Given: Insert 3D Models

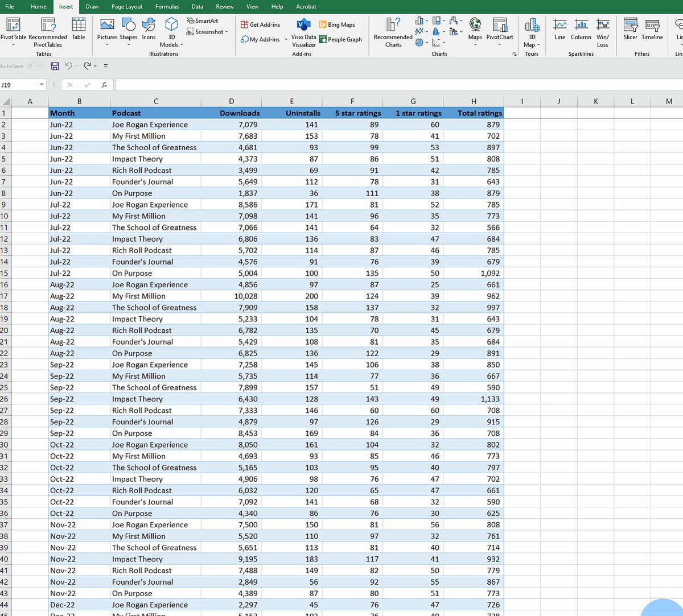Looking at the screenshot, I should tap(171, 31).
